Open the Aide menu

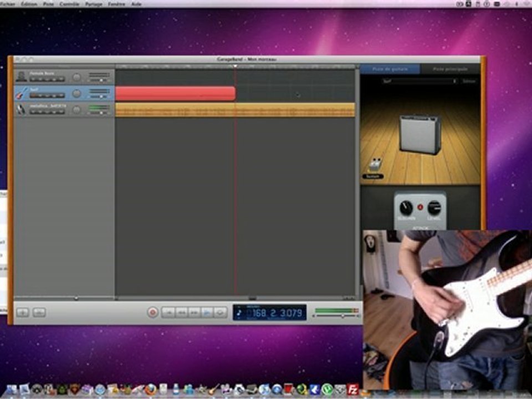pos(136,4)
